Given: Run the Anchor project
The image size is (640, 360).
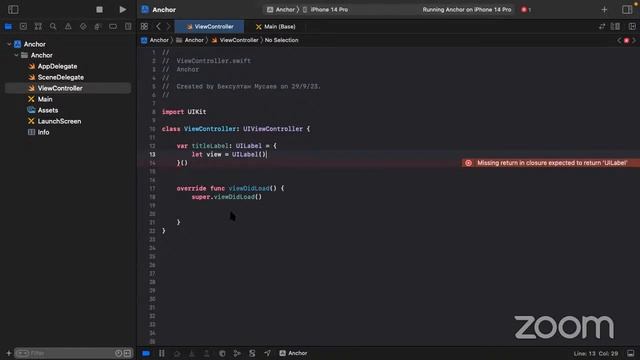Looking at the screenshot, I should tap(122, 9).
